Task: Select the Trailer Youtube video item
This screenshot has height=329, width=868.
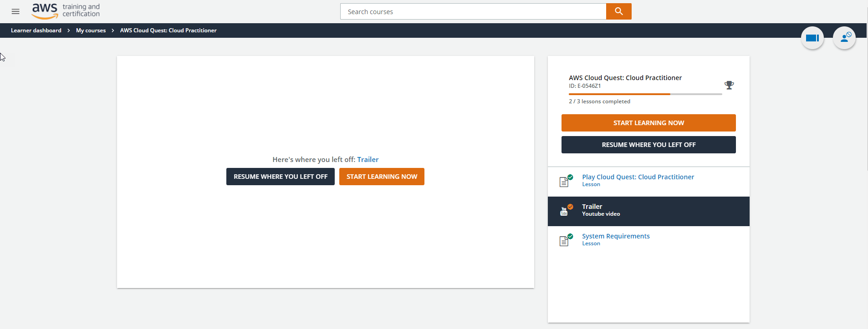Action: [x=648, y=211]
